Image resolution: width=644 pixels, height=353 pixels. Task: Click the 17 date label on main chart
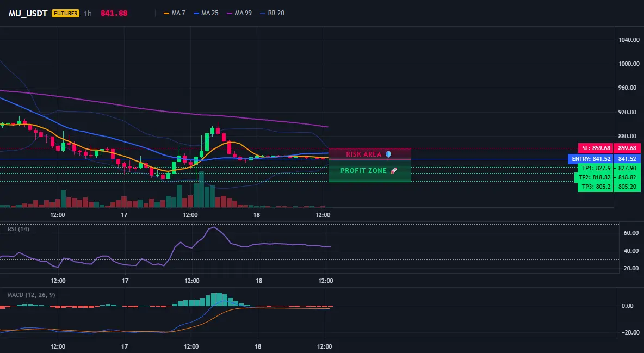(x=124, y=215)
